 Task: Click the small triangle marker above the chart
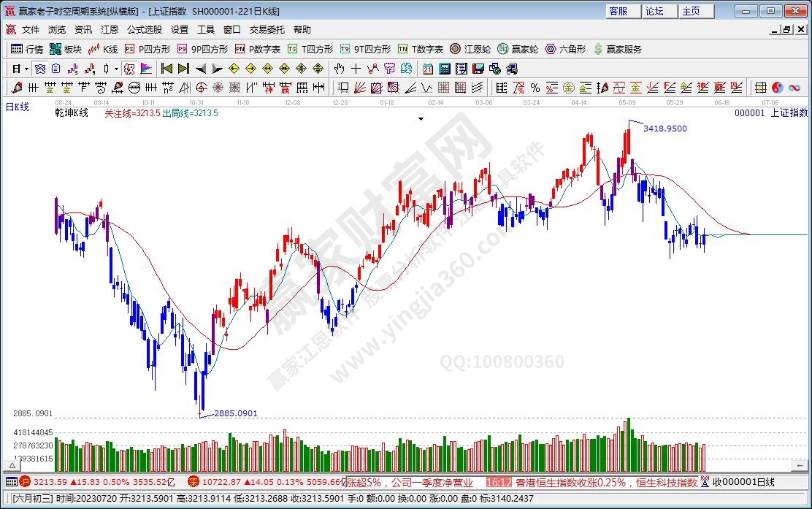pos(421,118)
